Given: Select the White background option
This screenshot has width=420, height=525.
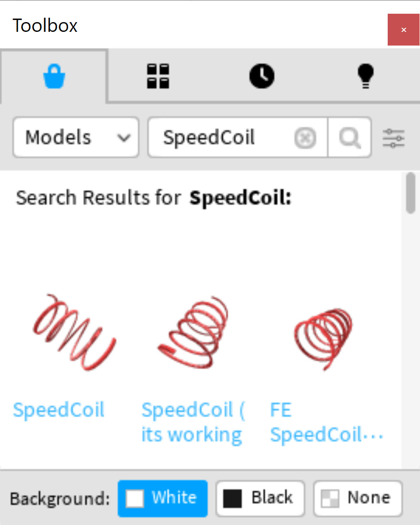Looking at the screenshot, I should tap(163, 498).
